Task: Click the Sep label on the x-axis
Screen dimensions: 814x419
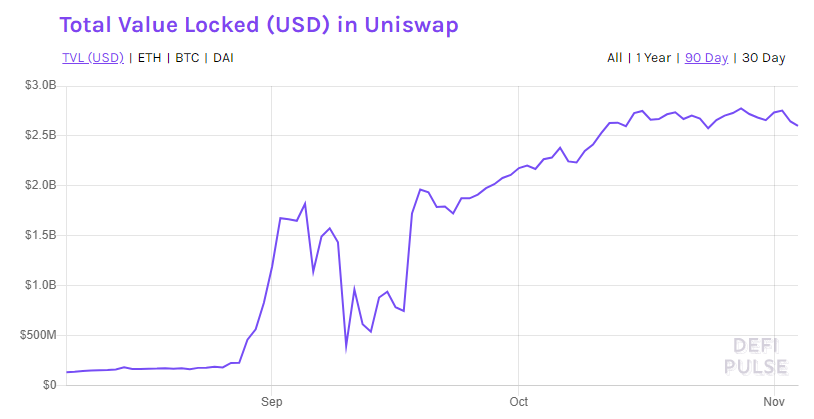Action: point(272,402)
